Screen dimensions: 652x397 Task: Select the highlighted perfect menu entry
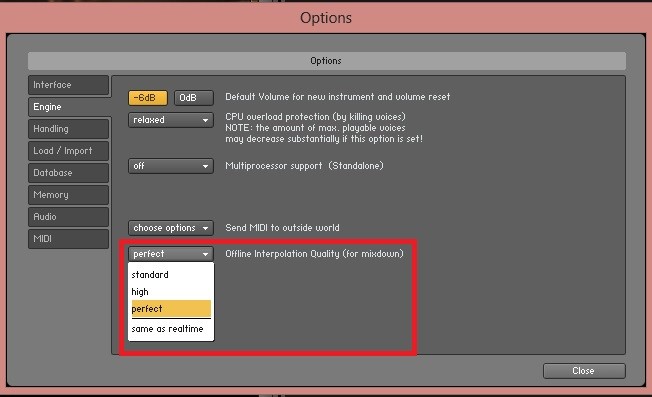coord(171,309)
